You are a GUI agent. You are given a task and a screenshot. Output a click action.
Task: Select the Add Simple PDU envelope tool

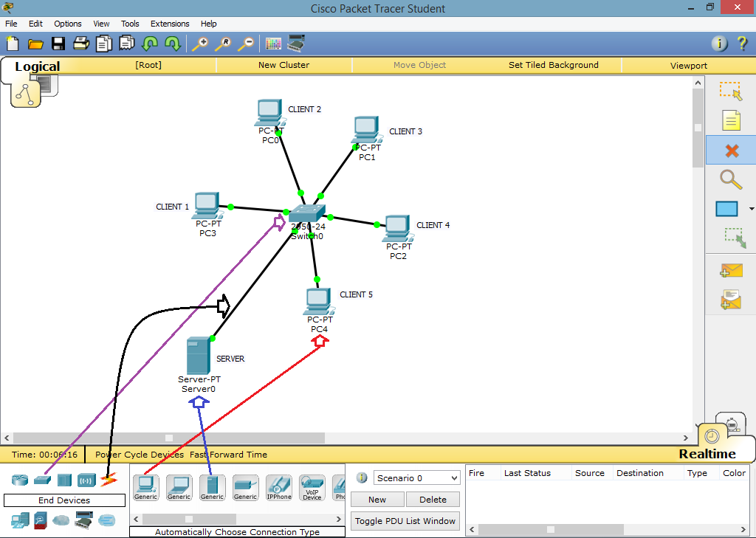point(731,271)
